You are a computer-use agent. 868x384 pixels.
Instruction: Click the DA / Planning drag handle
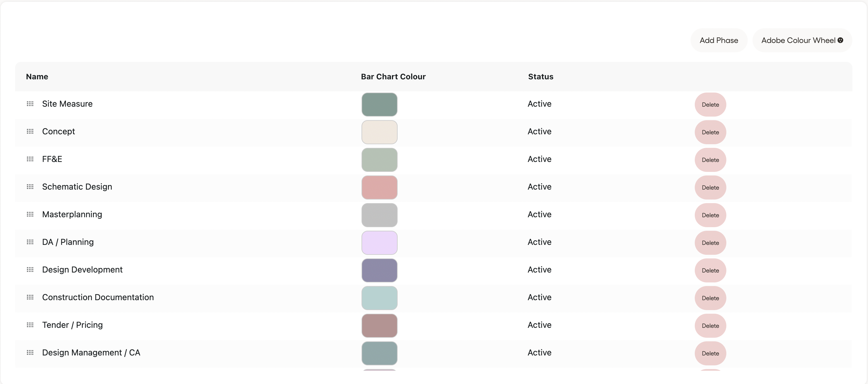pyautogui.click(x=30, y=242)
